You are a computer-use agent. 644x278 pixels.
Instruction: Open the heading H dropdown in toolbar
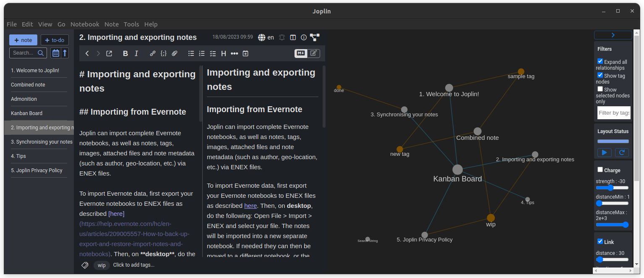[224, 53]
